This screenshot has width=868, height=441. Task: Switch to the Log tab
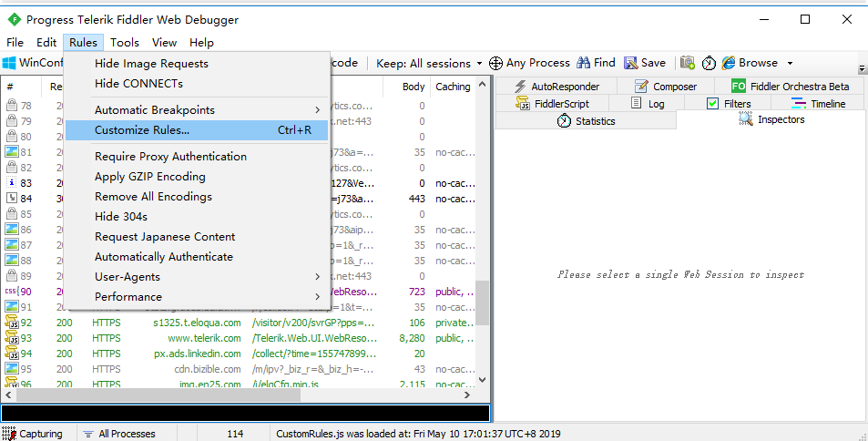pyautogui.click(x=647, y=104)
